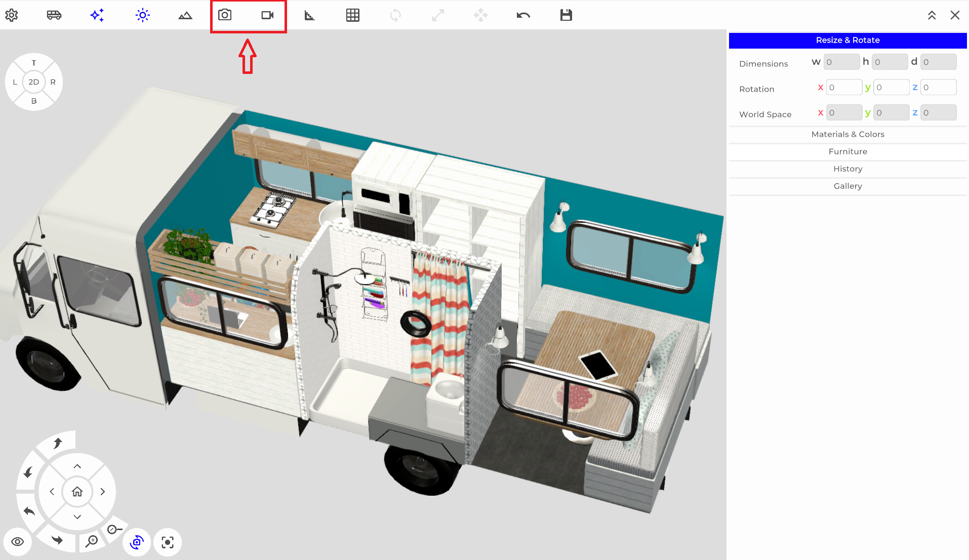Click the greyed rotate icon in the toolbar
The image size is (969, 560).
395,15
